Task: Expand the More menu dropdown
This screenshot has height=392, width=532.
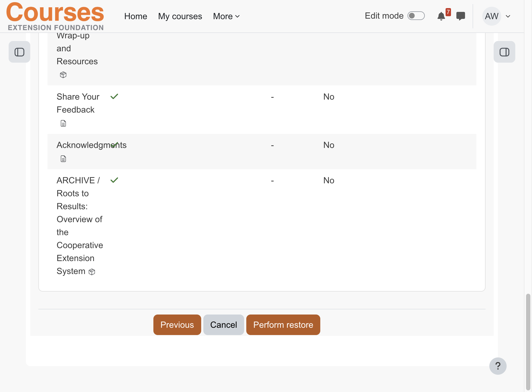Action: click(x=226, y=16)
